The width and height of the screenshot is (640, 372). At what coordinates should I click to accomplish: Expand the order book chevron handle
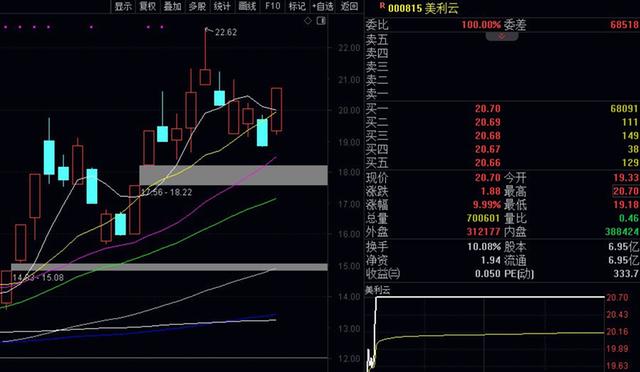point(502,36)
